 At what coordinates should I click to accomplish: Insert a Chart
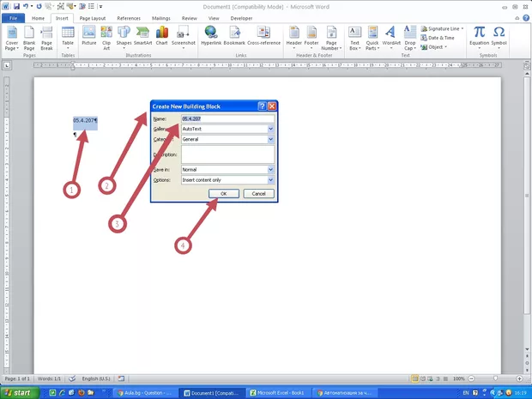click(162, 36)
